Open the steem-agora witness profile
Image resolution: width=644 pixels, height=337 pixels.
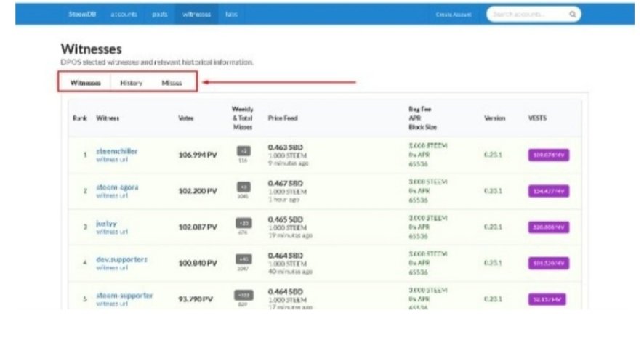(117, 187)
